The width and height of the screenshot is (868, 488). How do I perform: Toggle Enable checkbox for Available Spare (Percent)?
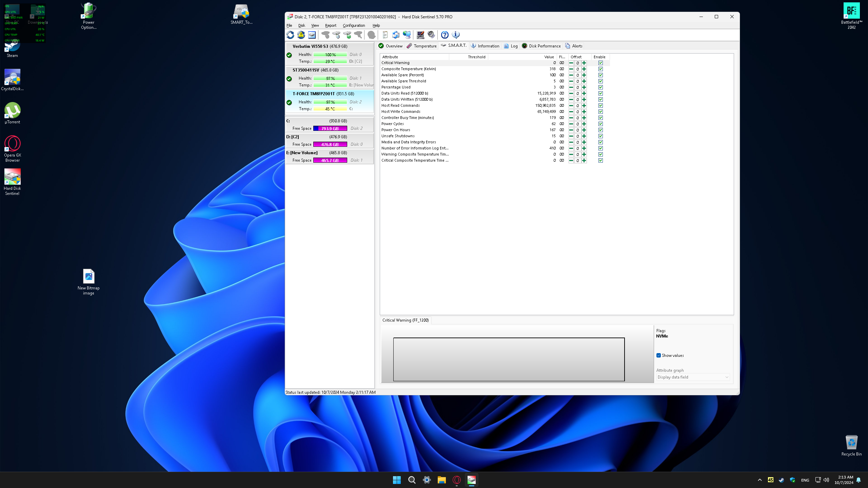600,75
